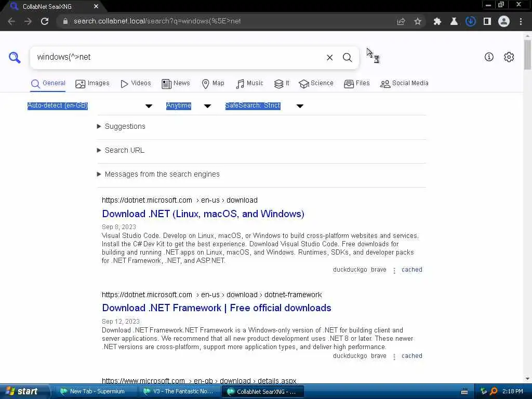The image size is (532, 399).
Task: Click the network tray icon
Action: [484, 391]
